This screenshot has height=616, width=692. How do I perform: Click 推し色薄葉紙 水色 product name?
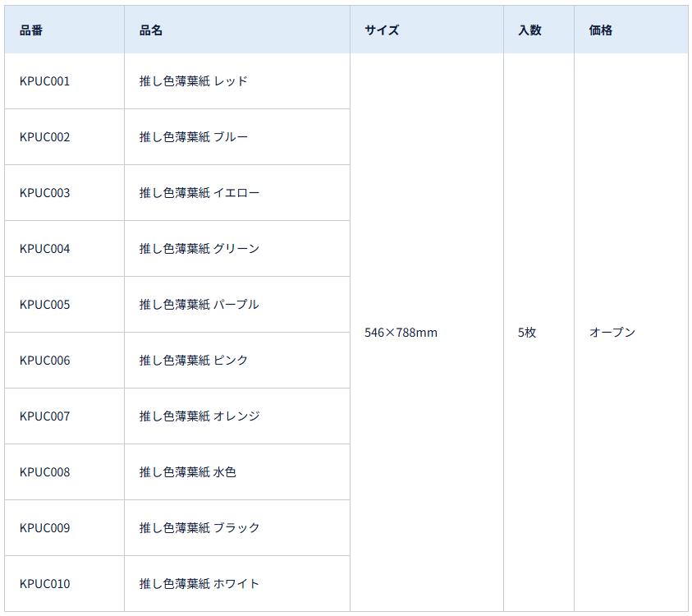click(x=187, y=472)
